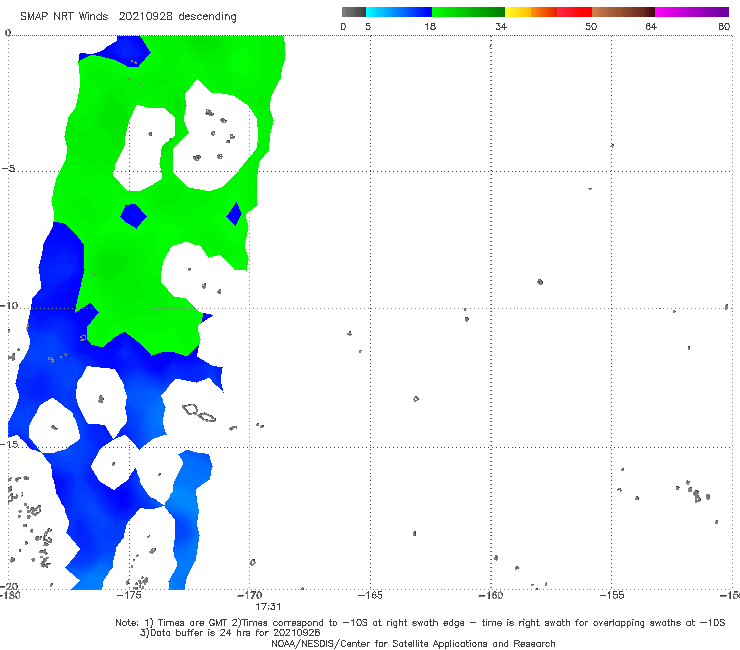Click the latitude label '-15'
This screenshot has height=650, width=740.
[x=8, y=444]
